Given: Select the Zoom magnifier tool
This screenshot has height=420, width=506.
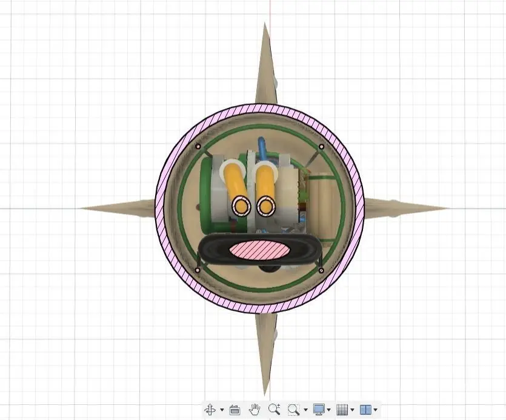Looking at the screenshot, I should [274, 409].
